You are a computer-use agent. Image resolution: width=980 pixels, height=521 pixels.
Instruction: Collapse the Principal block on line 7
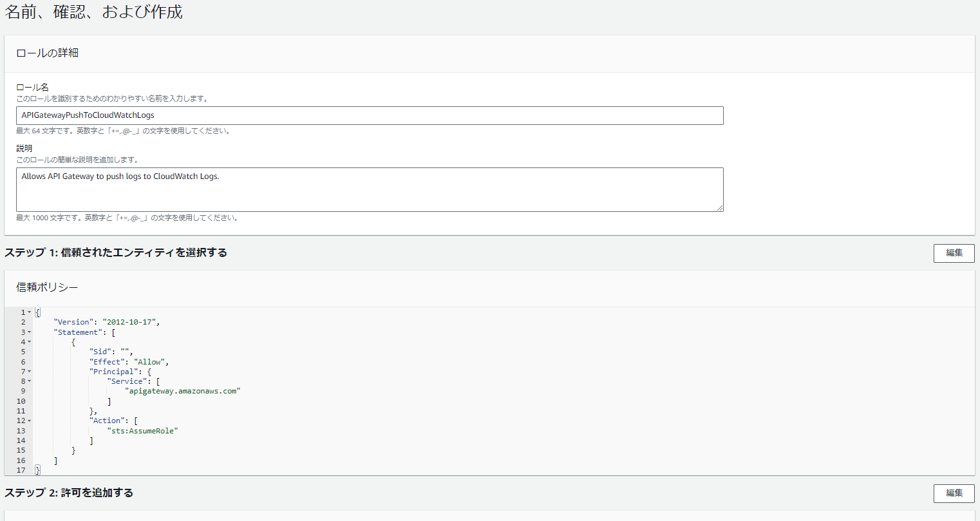click(30, 371)
